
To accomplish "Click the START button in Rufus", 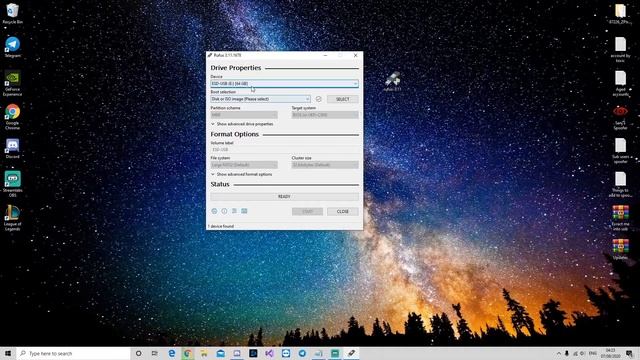I will [x=307, y=211].
